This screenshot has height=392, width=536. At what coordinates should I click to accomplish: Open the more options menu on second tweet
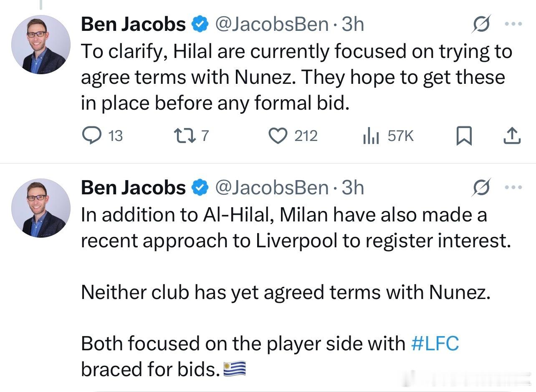[513, 187]
